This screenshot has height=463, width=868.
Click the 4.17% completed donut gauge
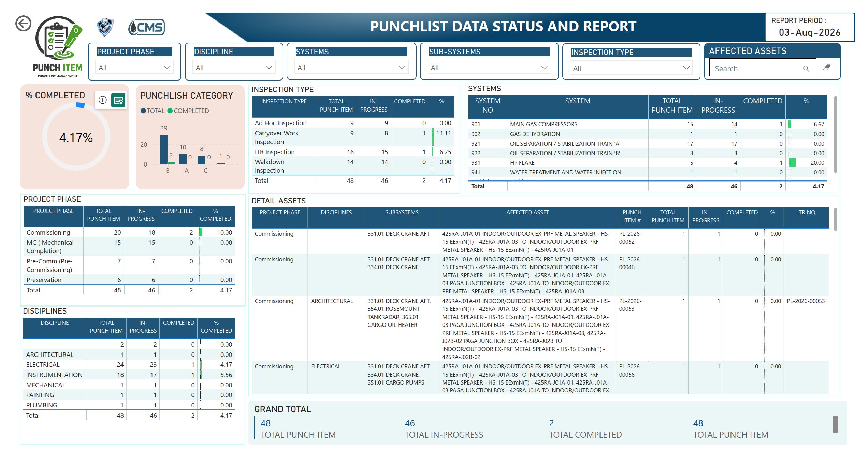point(76,137)
